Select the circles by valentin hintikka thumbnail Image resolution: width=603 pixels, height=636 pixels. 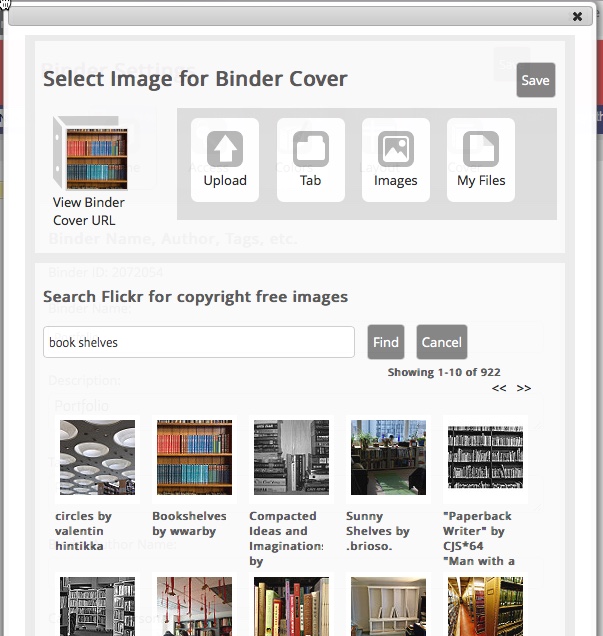tap(97, 457)
